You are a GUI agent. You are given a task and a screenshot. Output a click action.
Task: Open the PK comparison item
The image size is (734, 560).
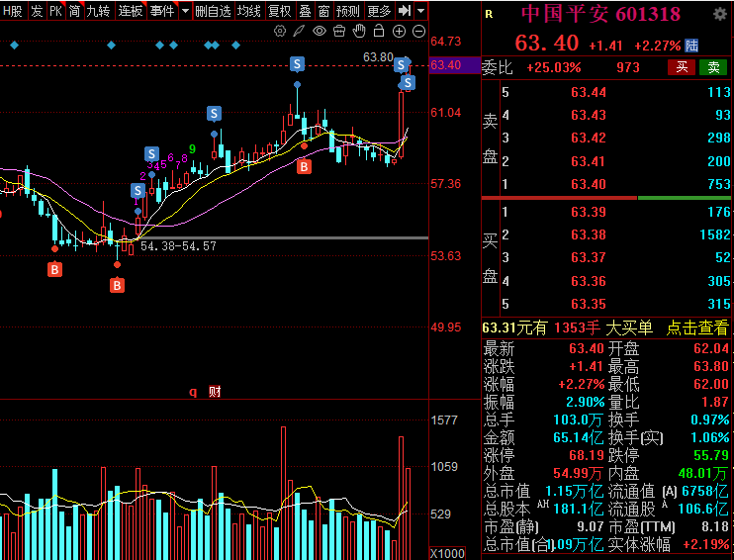coord(55,10)
